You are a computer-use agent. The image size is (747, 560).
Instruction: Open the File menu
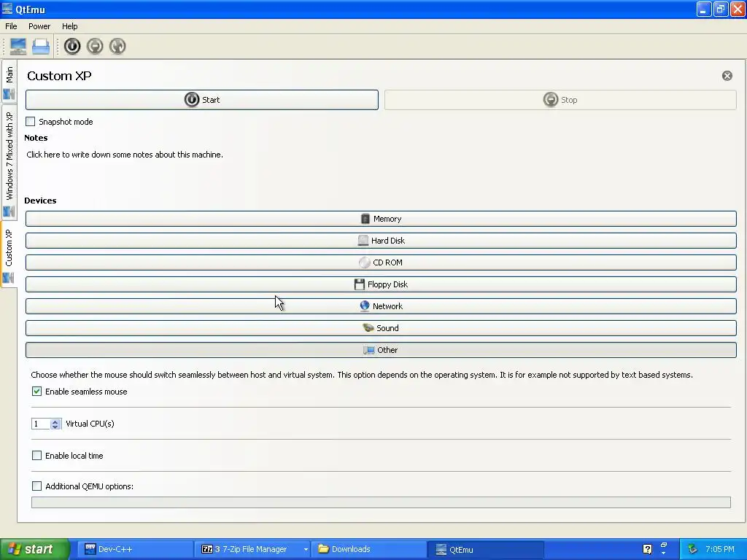(x=11, y=26)
